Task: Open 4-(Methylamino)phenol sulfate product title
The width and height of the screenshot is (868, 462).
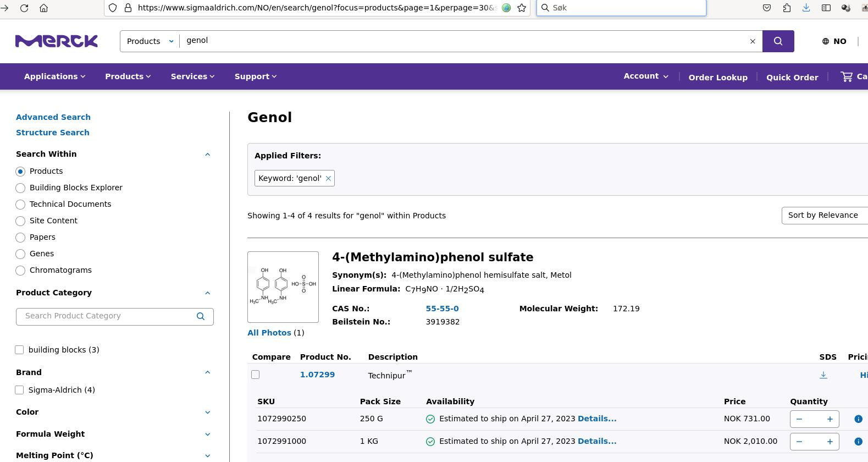Action: point(433,257)
